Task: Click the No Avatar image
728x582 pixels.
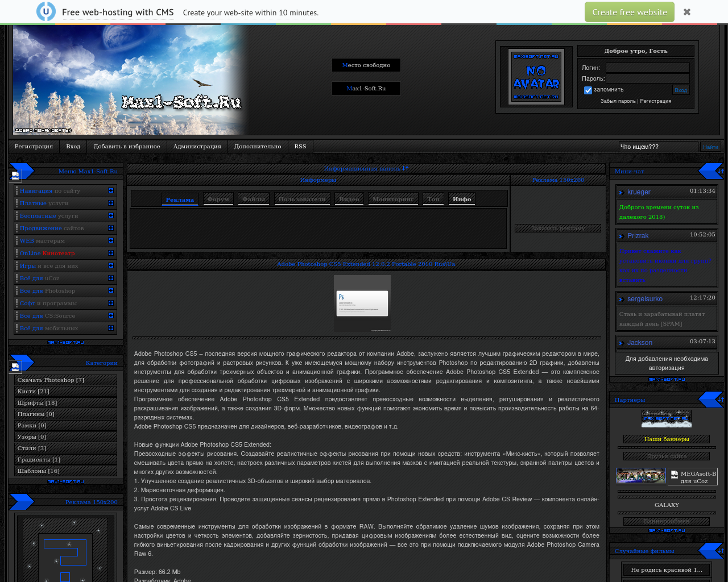Action: 536,77
